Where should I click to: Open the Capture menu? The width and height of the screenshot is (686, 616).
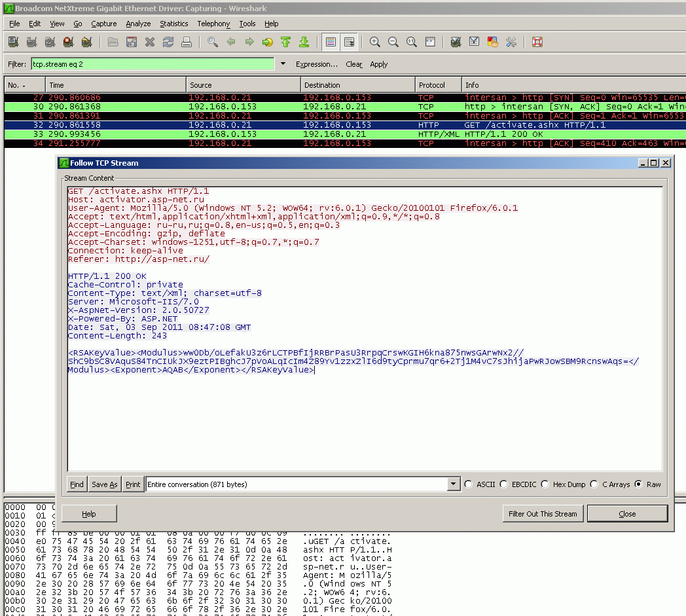[103, 24]
